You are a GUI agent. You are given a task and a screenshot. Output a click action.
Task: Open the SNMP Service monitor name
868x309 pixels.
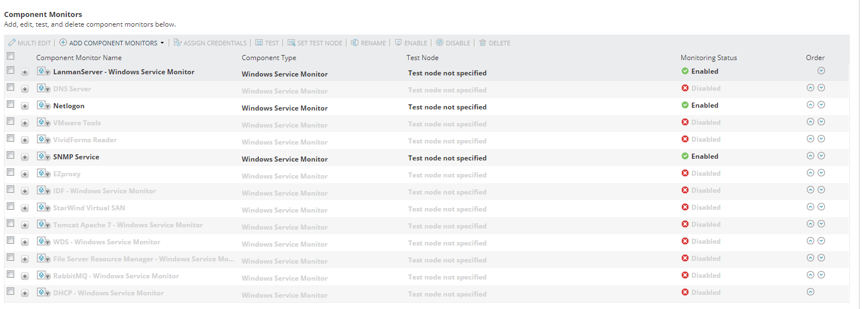point(76,157)
